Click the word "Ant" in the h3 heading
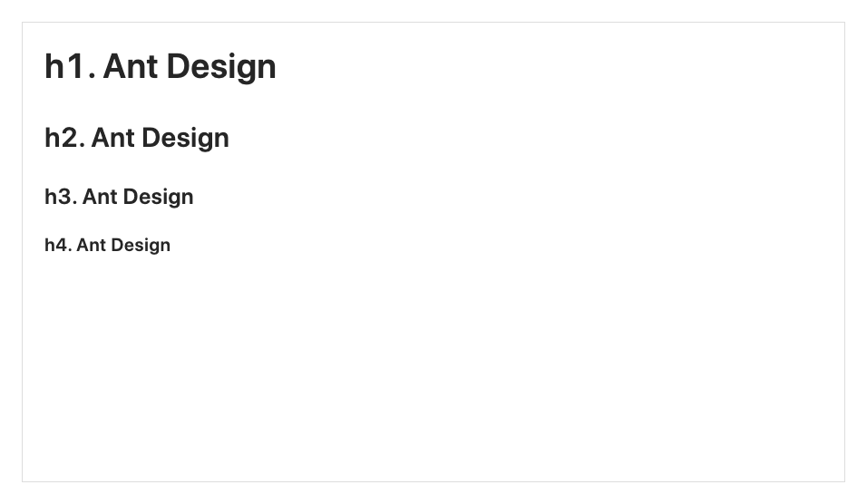 pyautogui.click(x=100, y=197)
